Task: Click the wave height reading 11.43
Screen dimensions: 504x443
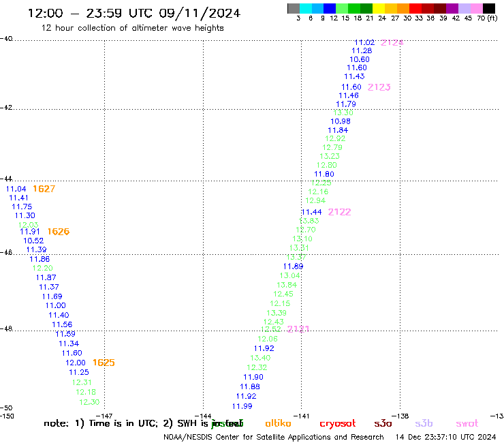Action: click(x=355, y=76)
